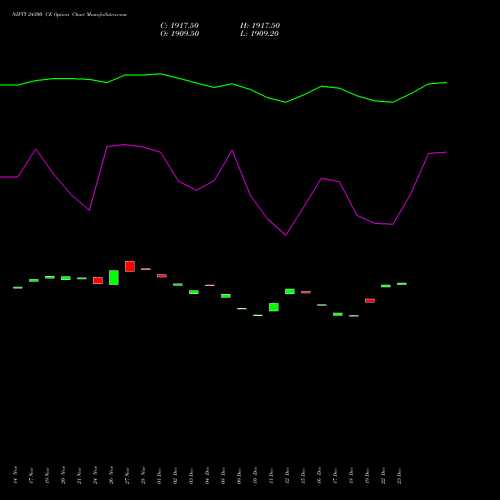Select the 12 Dec date label
Screen dimensions: 500x500
coord(287,475)
